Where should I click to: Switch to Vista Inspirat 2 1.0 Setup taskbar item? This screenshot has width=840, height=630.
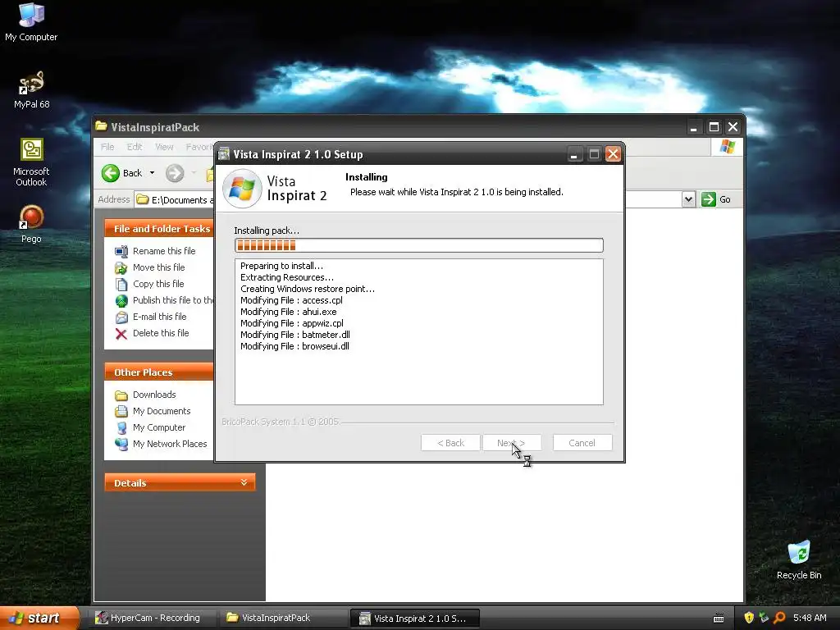414,618
